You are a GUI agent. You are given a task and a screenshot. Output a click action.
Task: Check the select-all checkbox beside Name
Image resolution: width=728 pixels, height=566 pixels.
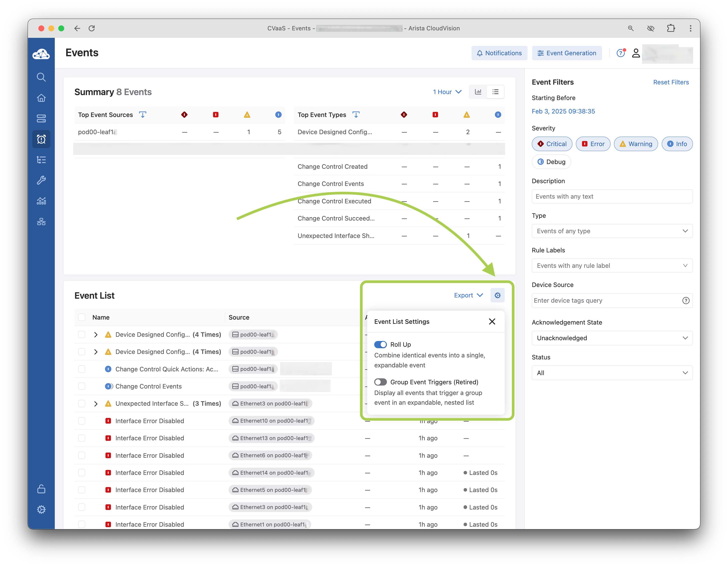coord(82,317)
